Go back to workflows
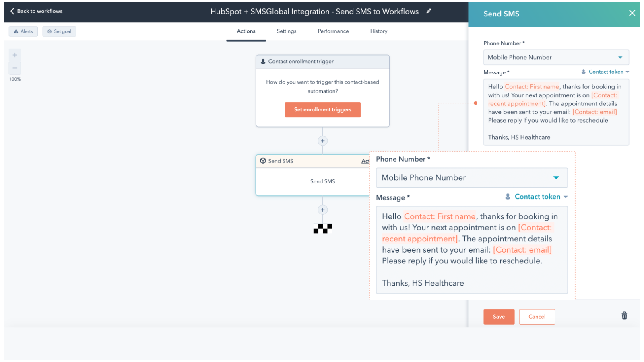 pyautogui.click(x=36, y=11)
